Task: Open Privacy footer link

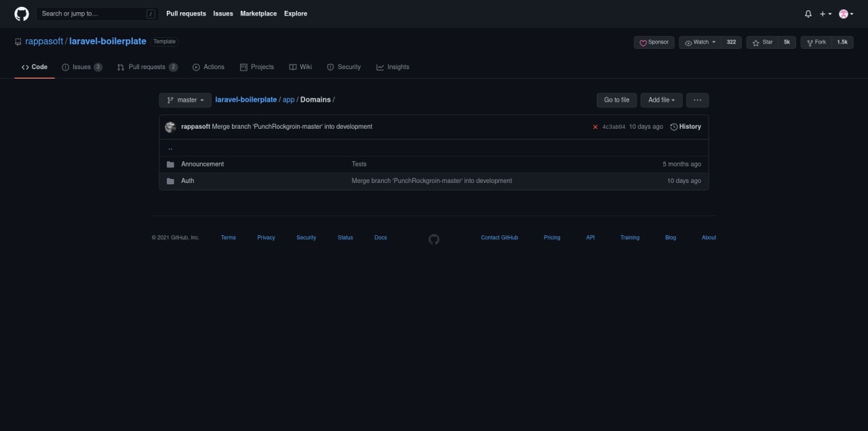Action: click(x=266, y=238)
